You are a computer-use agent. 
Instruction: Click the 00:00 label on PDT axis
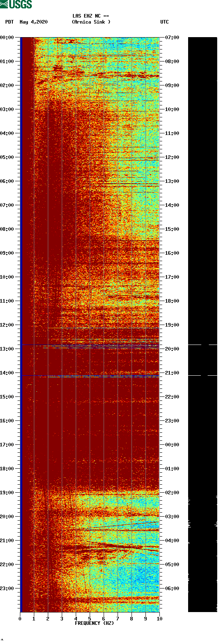click(x=7, y=38)
